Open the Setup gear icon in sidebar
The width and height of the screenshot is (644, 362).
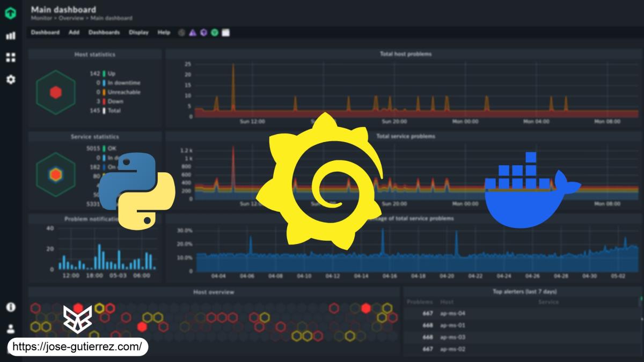tap(11, 79)
